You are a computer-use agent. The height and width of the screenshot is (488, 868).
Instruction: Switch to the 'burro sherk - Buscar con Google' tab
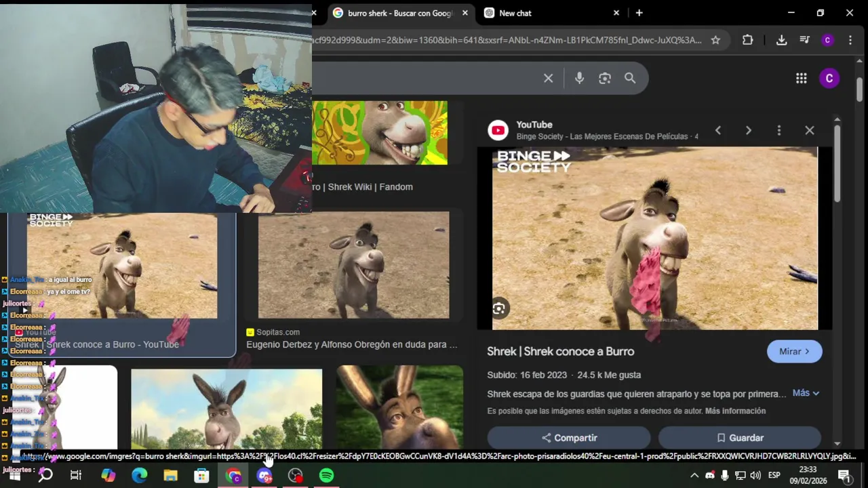point(400,13)
